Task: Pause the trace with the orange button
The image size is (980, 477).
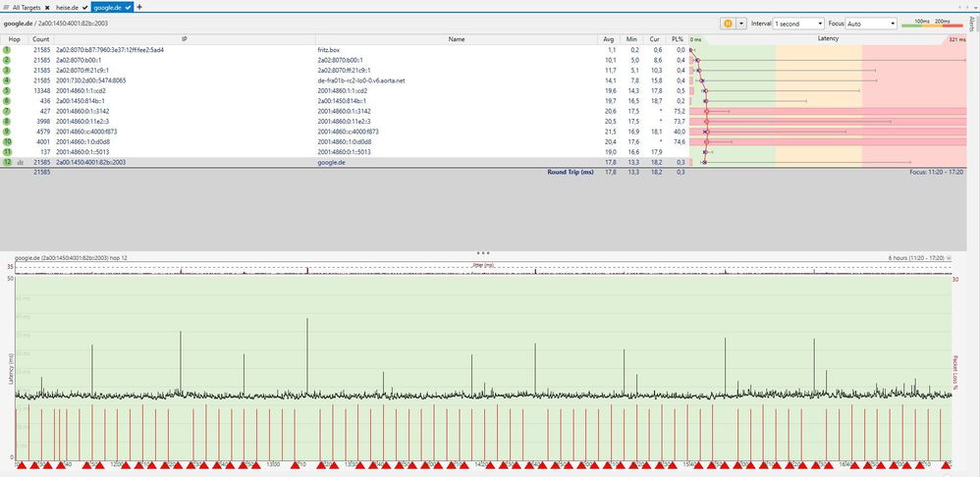Action: coord(728,23)
